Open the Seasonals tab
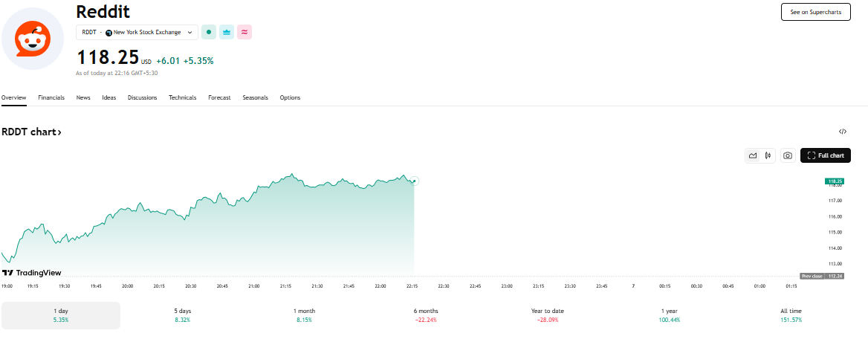The height and width of the screenshot is (342, 868). pyautogui.click(x=255, y=97)
